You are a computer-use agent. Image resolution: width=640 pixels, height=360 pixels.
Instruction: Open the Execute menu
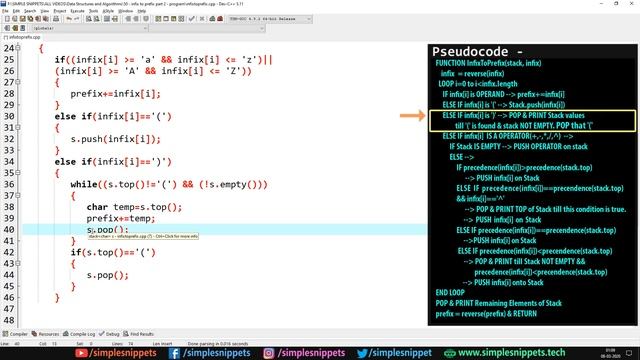click(78, 11)
